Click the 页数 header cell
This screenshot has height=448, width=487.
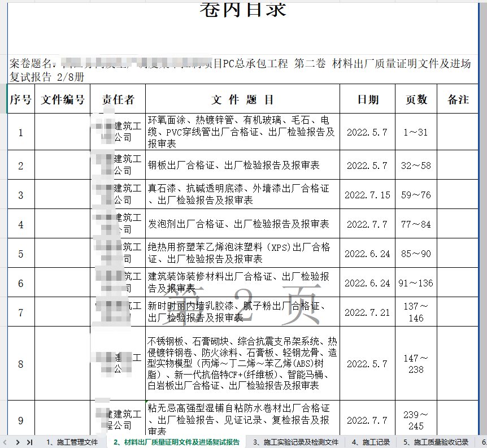416,99
